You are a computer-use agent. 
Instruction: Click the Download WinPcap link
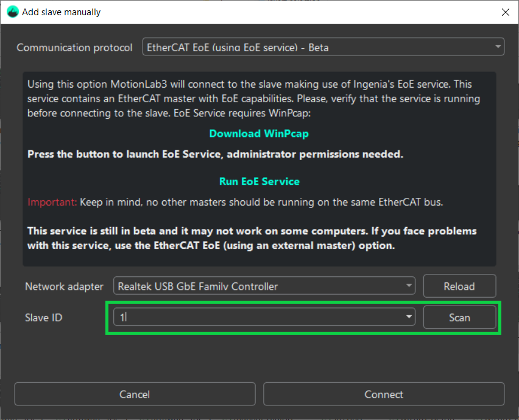(x=259, y=133)
